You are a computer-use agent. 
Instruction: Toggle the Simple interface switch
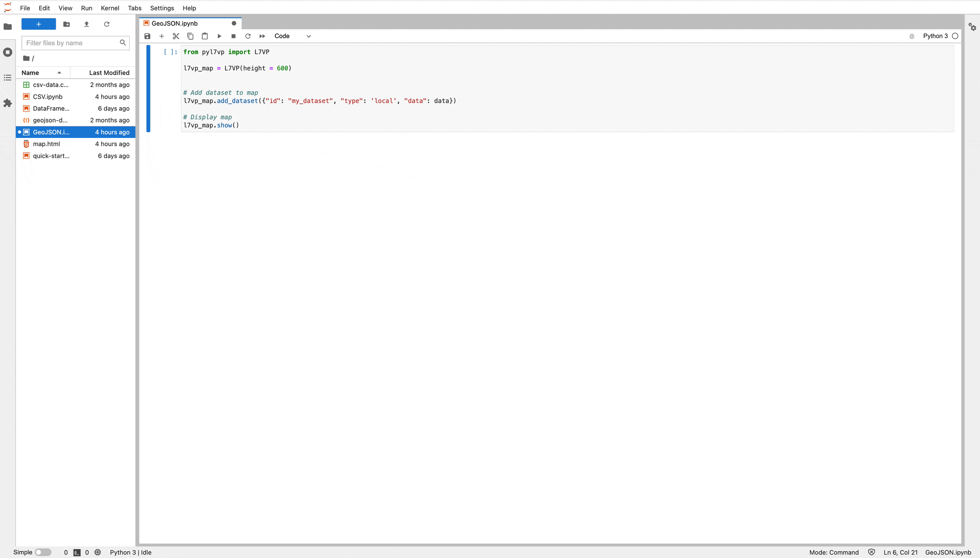coord(44,552)
